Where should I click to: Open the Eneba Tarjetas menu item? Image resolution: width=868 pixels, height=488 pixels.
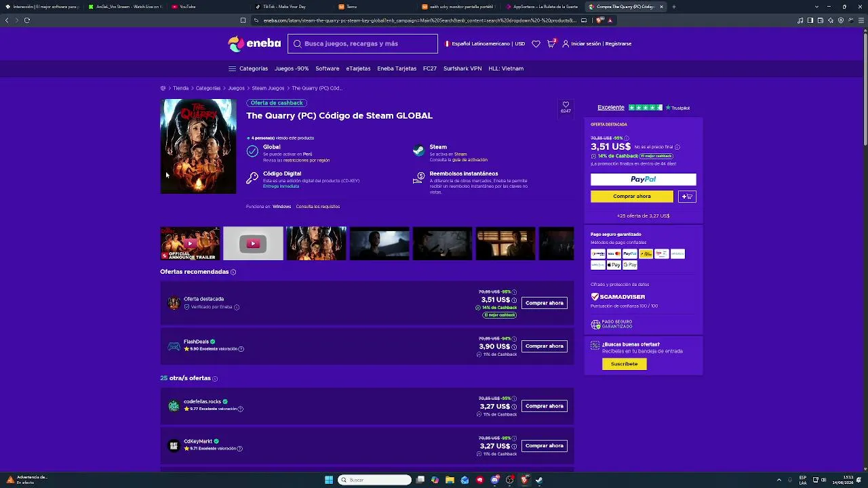[x=397, y=68]
